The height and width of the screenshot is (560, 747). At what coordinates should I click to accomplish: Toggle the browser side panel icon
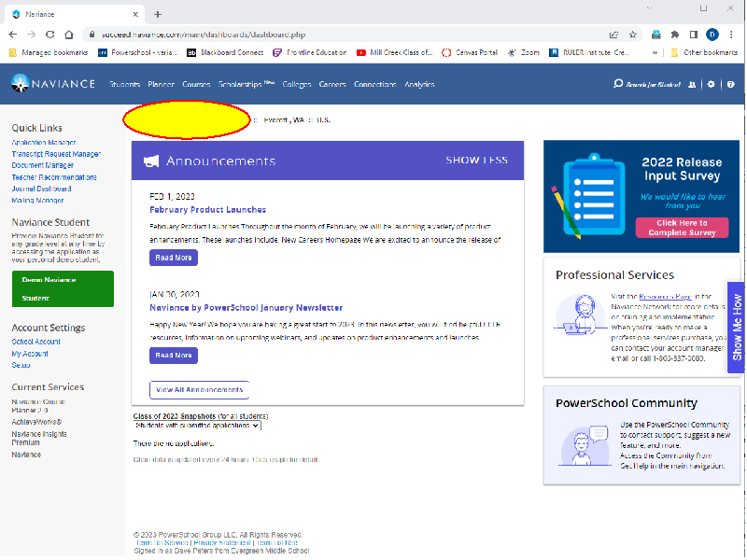pos(694,35)
